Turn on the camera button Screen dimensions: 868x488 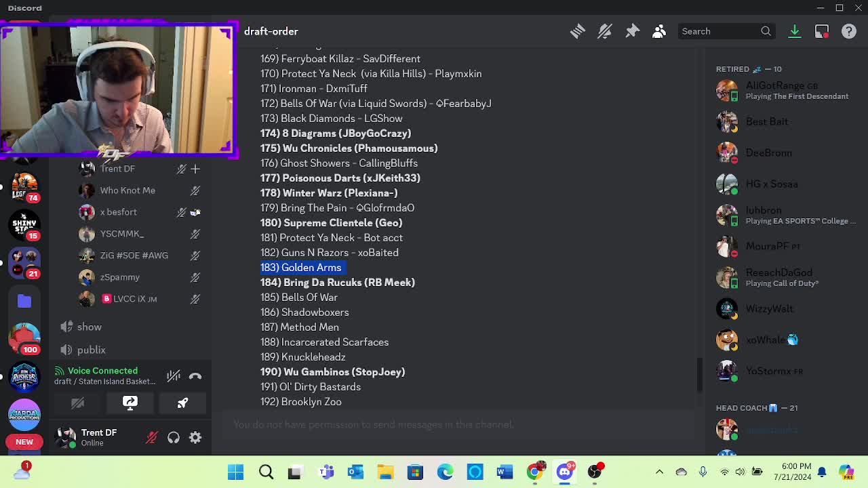77,403
